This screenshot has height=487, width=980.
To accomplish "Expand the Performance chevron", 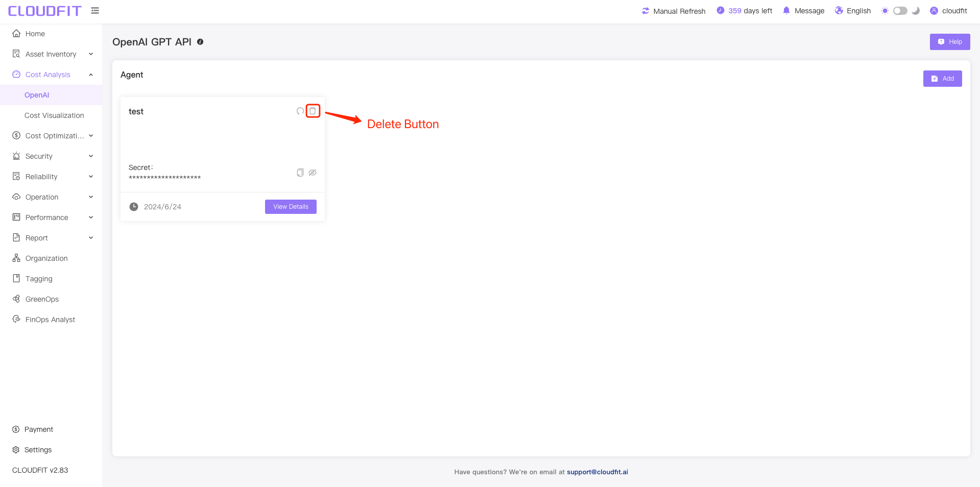I will [91, 217].
